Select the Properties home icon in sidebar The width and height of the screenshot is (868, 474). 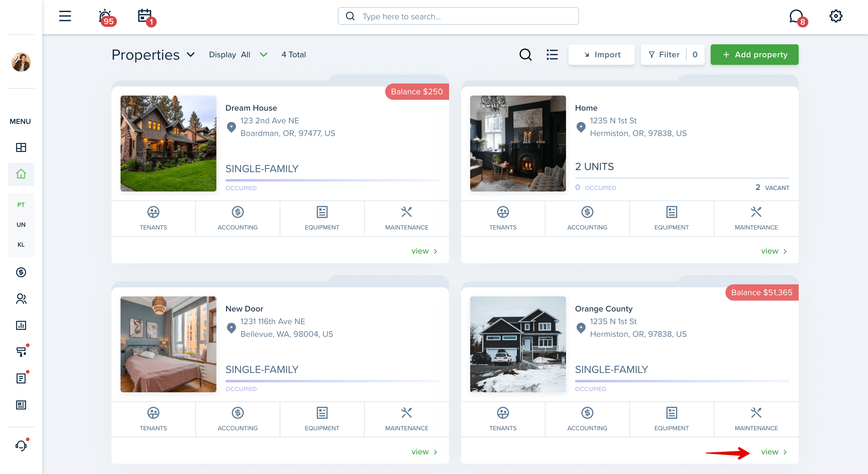coord(21,174)
